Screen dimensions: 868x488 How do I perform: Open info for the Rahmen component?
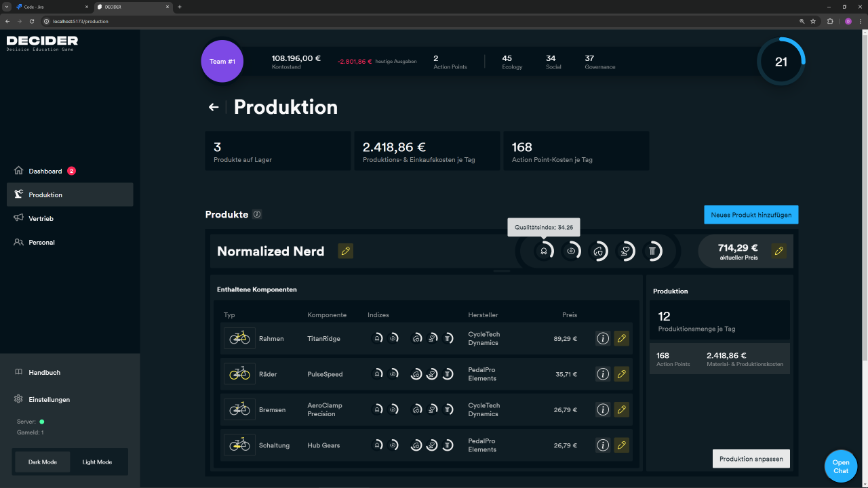603,338
